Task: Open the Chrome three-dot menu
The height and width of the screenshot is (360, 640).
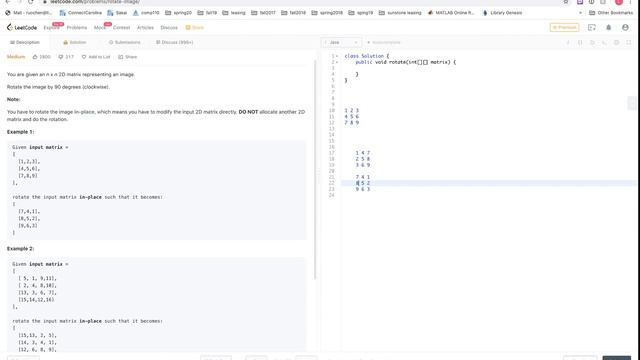Action: point(631,2)
